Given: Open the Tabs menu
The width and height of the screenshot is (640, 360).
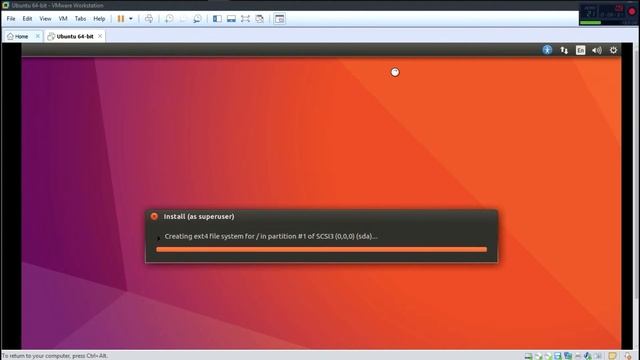Looking at the screenshot, I should point(80,19).
